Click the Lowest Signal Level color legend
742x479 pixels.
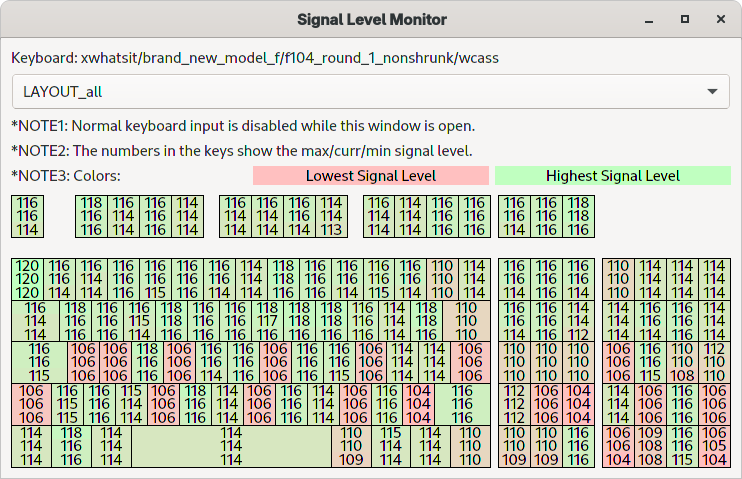click(371, 176)
